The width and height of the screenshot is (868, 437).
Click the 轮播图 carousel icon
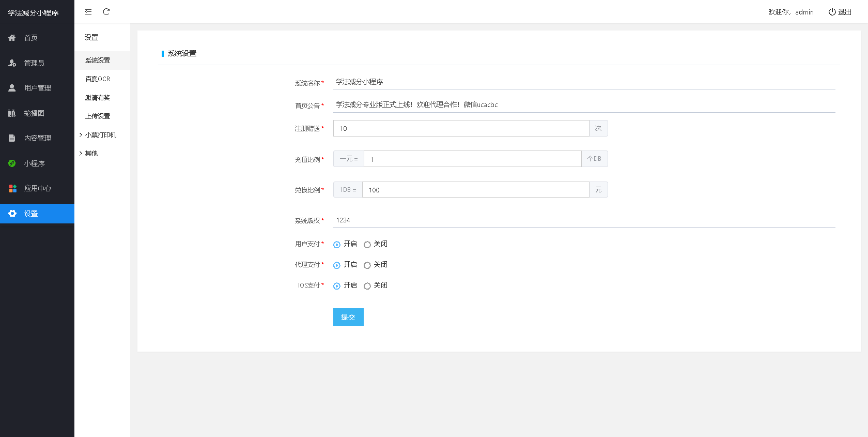click(12, 113)
